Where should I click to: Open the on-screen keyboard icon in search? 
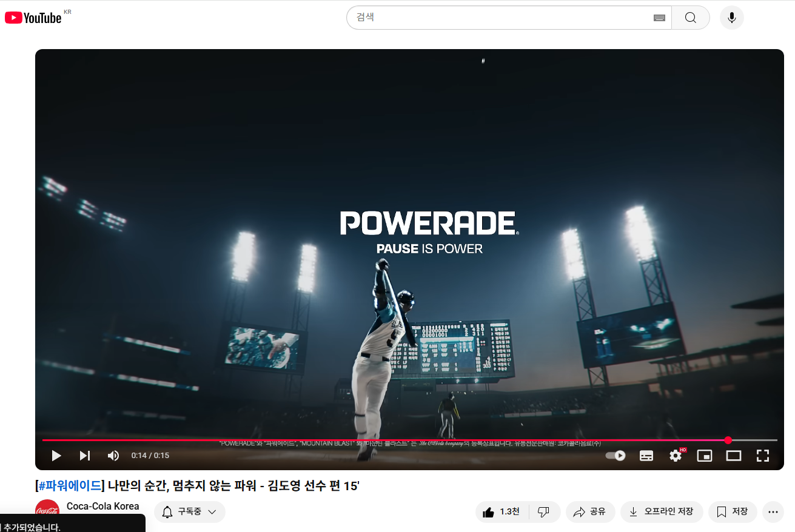pyautogui.click(x=659, y=18)
